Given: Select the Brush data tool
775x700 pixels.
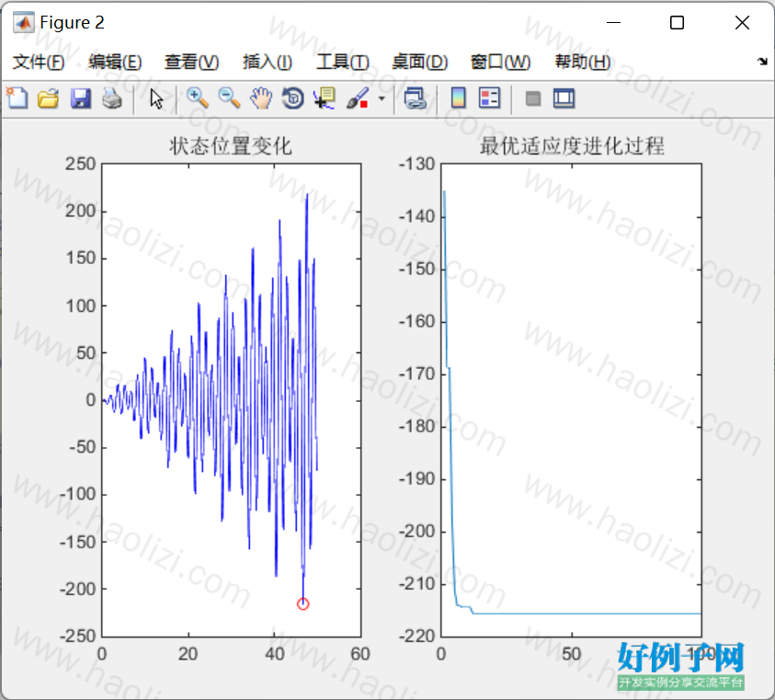Looking at the screenshot, I should pos(358,98).
